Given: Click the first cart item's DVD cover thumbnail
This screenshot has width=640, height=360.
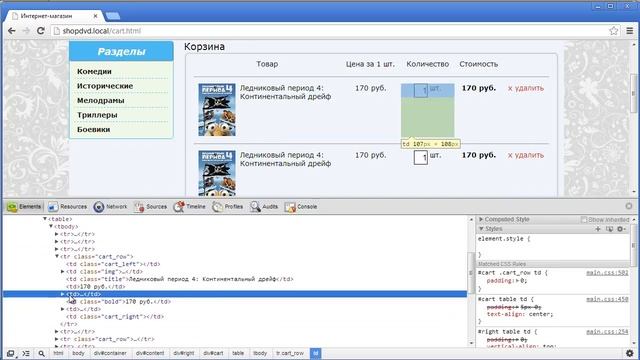Looking at the screenshot, I should pos(217,110).
